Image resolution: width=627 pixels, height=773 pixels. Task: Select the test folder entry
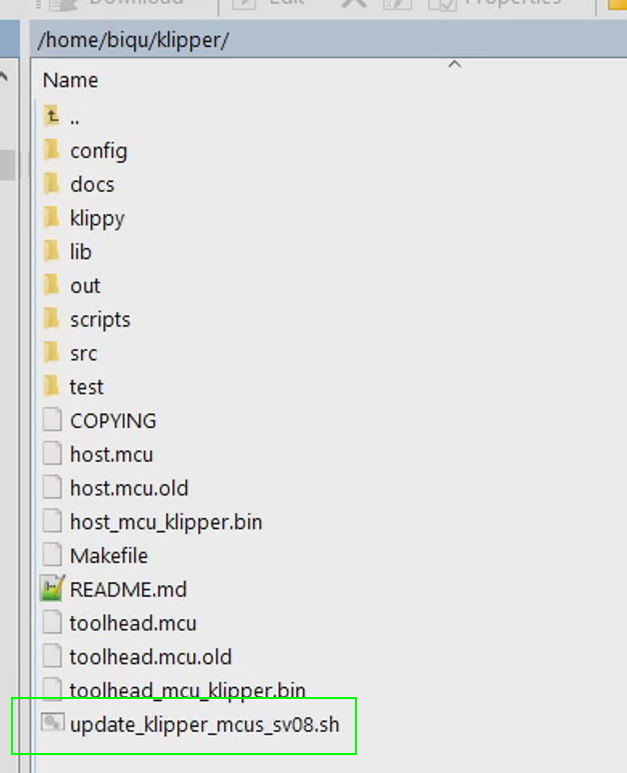[x=86, y=387]
